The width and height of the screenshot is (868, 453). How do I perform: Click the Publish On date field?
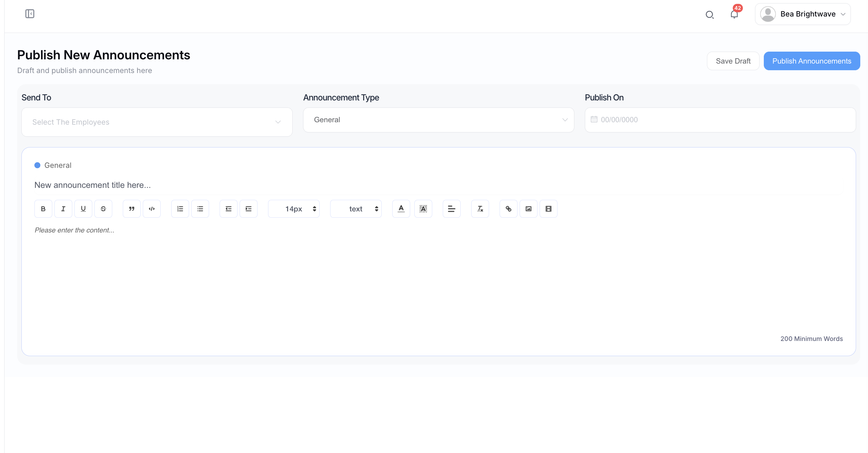(x=720, y=120)
